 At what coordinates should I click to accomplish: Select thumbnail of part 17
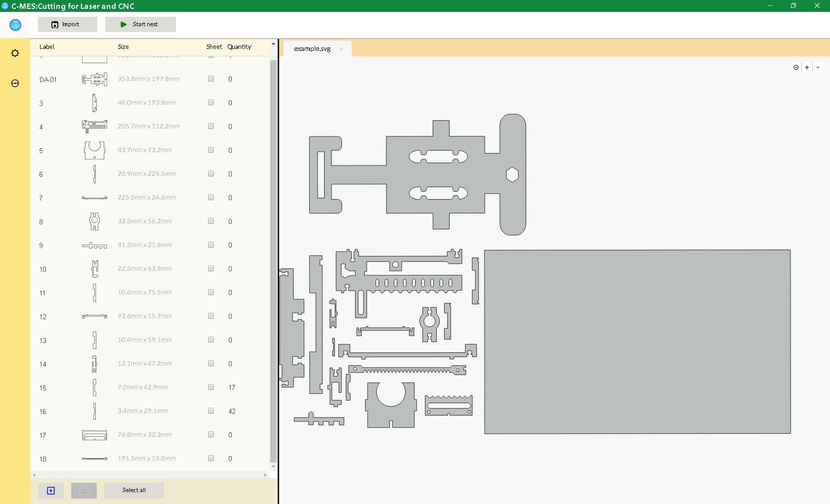(94, 435)
